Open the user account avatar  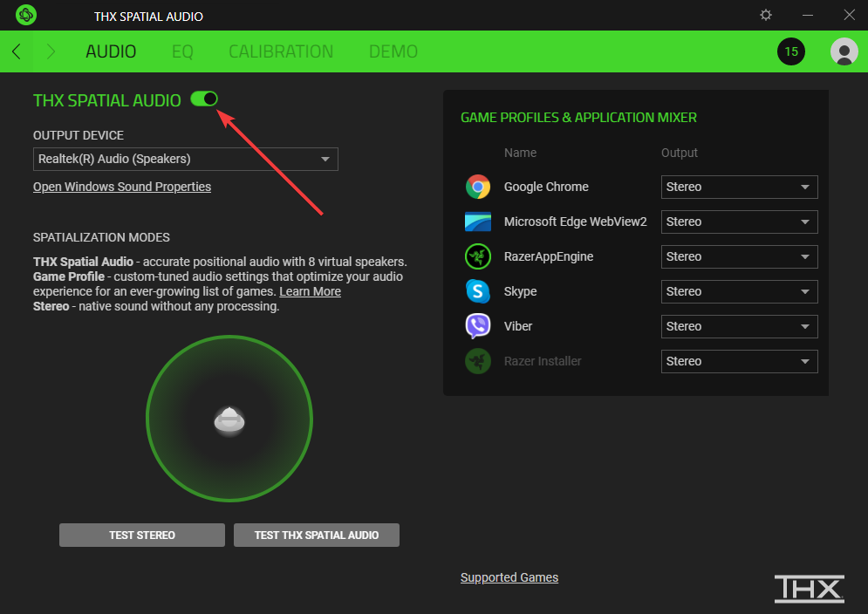tap(844, 51)
